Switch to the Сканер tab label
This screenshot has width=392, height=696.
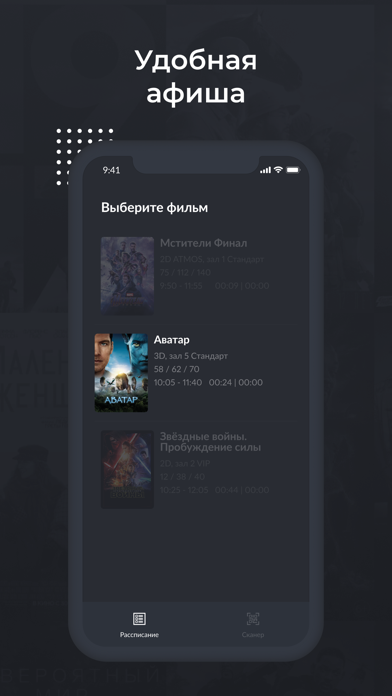click(x=253, y=635)
